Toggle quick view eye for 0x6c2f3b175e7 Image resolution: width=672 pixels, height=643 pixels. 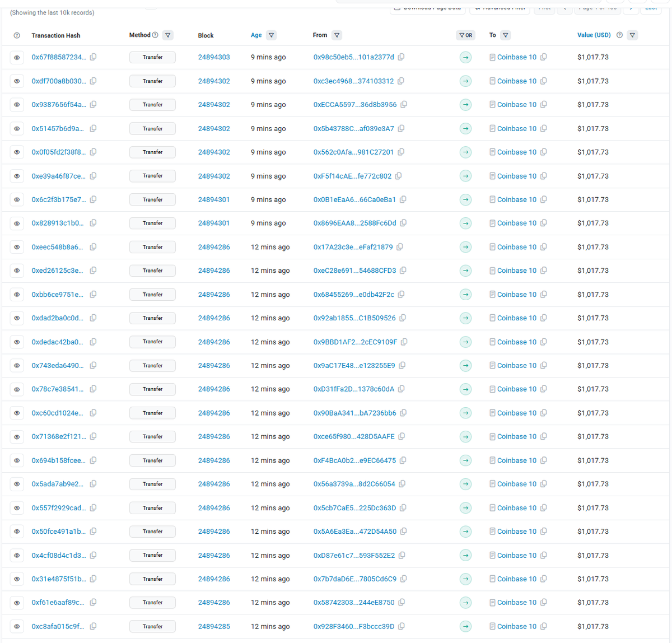(17, 199)
